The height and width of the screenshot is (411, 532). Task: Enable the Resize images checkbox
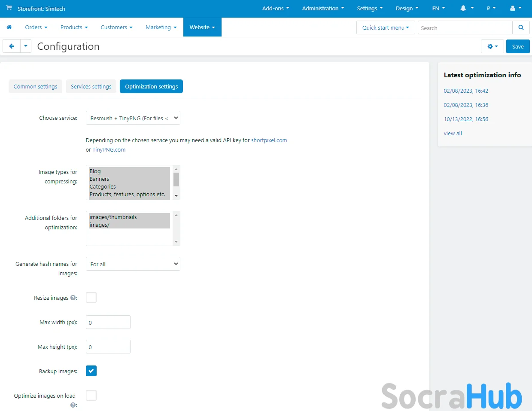[x=91, y=298]
